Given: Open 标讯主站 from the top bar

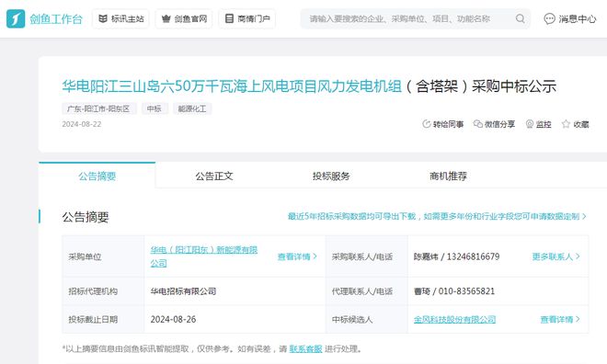Looking at the screenshot, I should (120, 18).
